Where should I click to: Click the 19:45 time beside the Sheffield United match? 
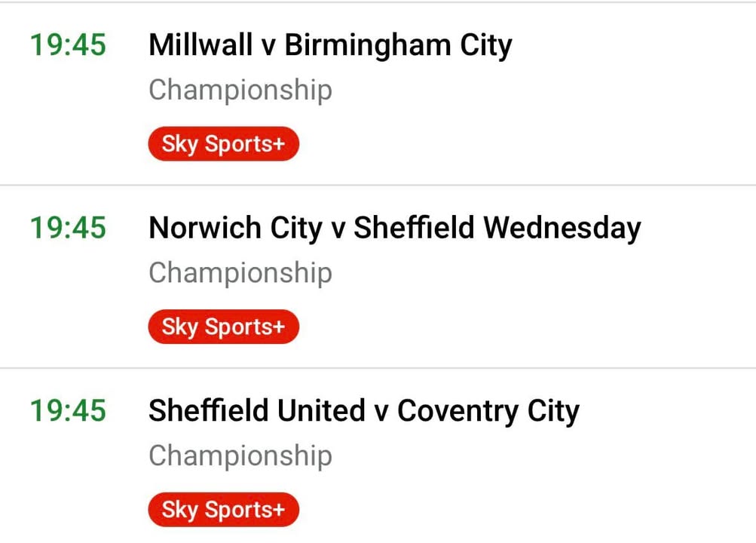(68, 411)
